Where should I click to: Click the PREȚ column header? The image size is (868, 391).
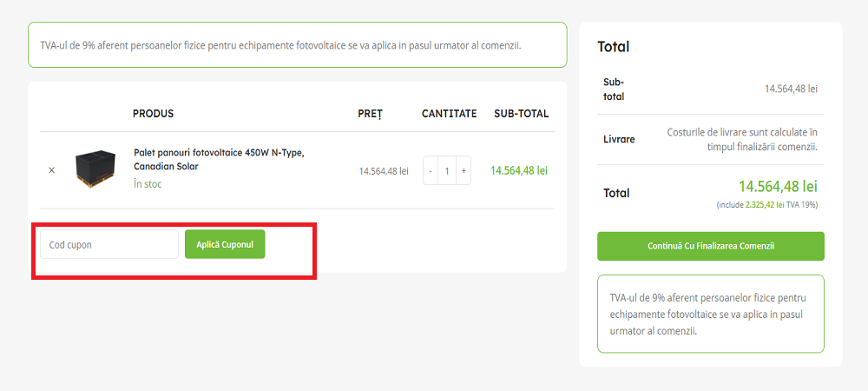pos(370,114)
